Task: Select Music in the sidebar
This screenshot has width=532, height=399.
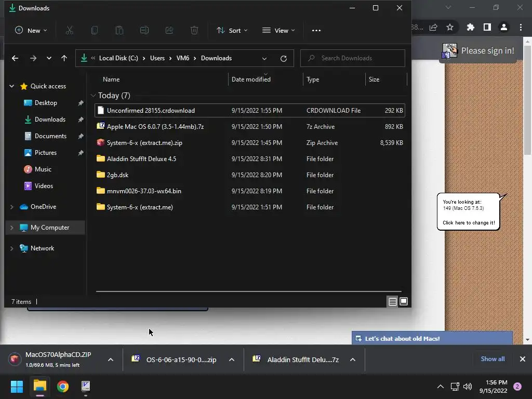Action: [43, 169]
